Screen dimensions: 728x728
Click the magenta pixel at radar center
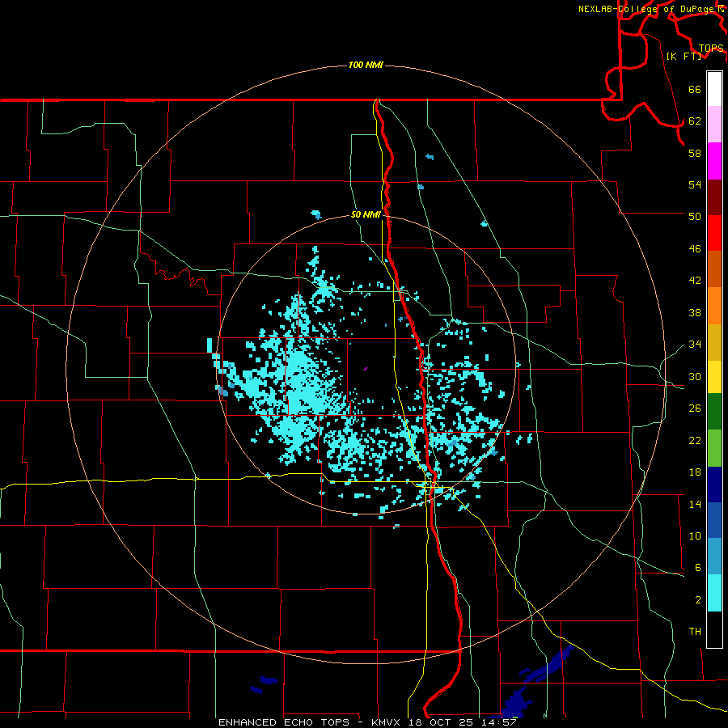366,369
